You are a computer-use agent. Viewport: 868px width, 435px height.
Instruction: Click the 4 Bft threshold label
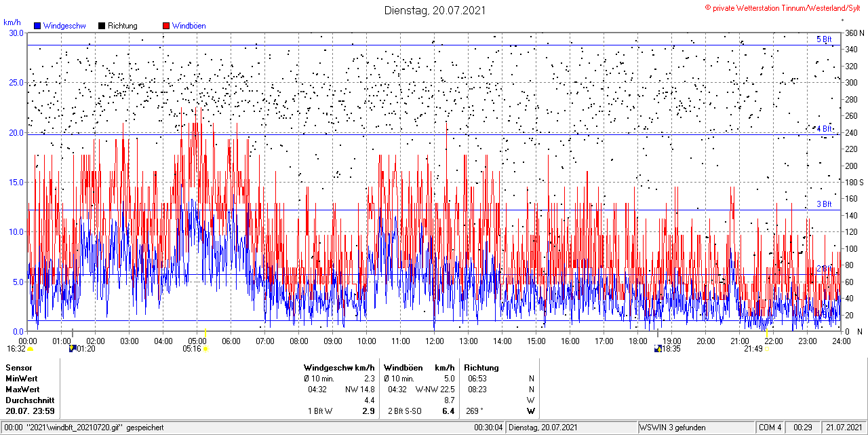point(824,128)
